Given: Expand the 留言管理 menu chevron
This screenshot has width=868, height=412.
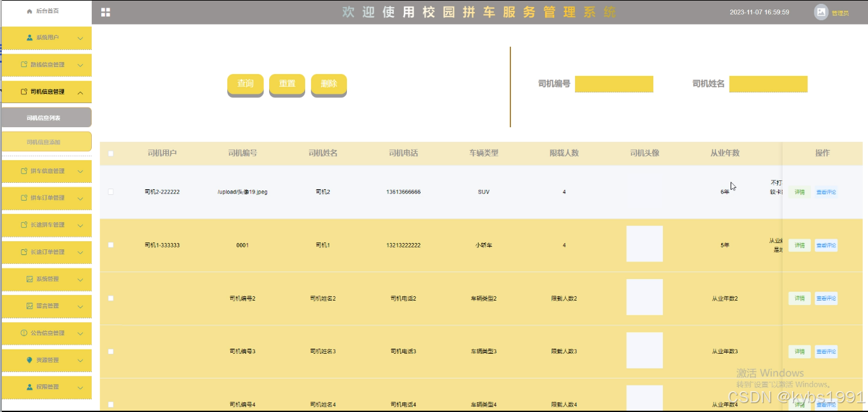Looking at the screenshot, I should (x=80, y=306).
